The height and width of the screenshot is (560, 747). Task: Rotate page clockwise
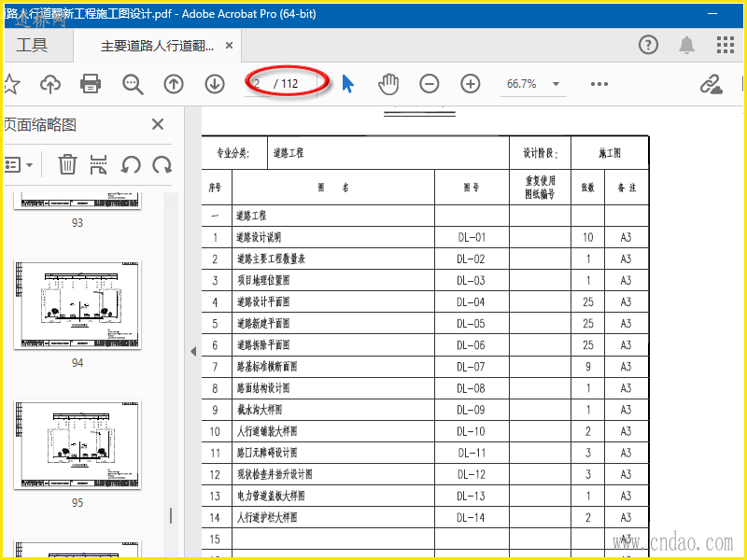(x=162, y=165)
